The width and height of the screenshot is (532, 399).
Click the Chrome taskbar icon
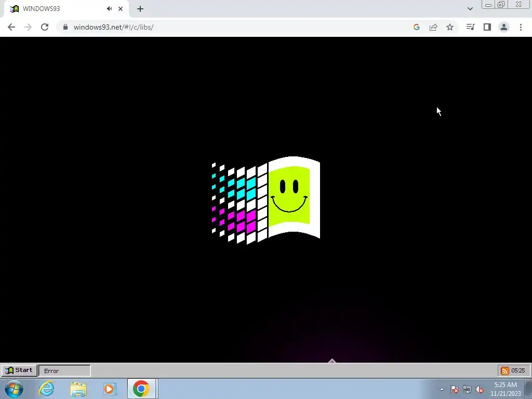click(x=141, y=389)
